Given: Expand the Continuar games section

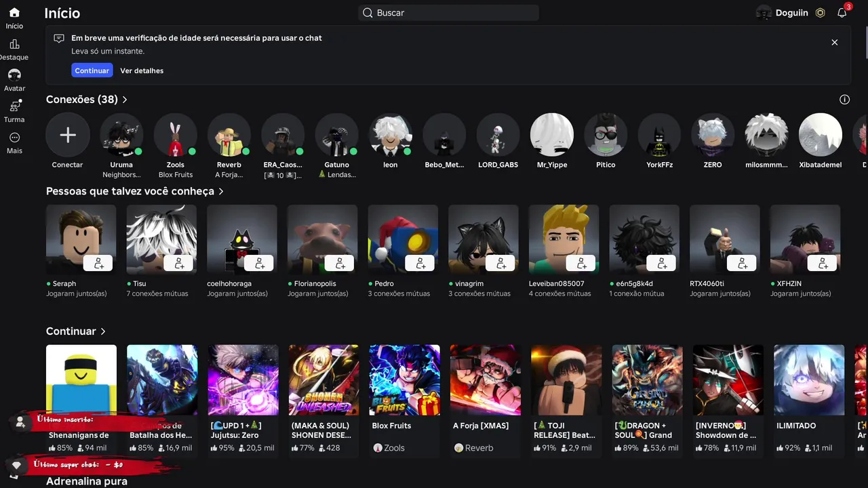Looking at the screenshot, I should [76, 331].
